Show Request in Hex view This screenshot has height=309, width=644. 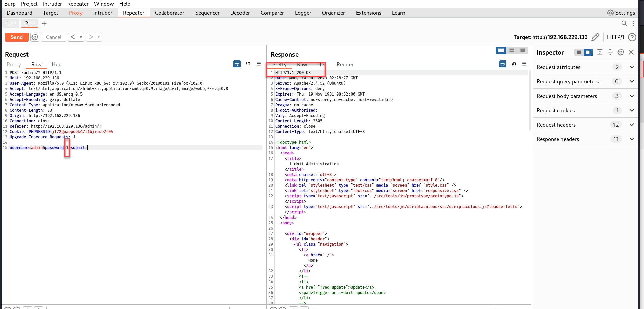[x=56, y=64]
